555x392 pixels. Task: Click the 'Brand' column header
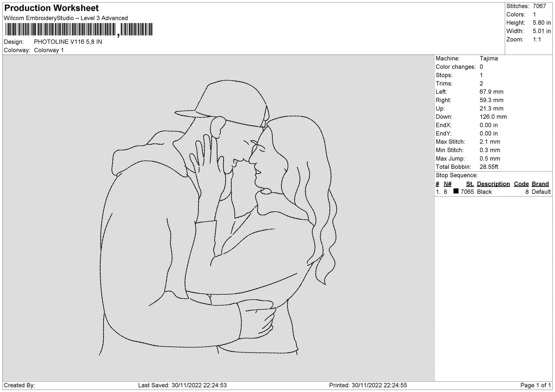point(540,184)
